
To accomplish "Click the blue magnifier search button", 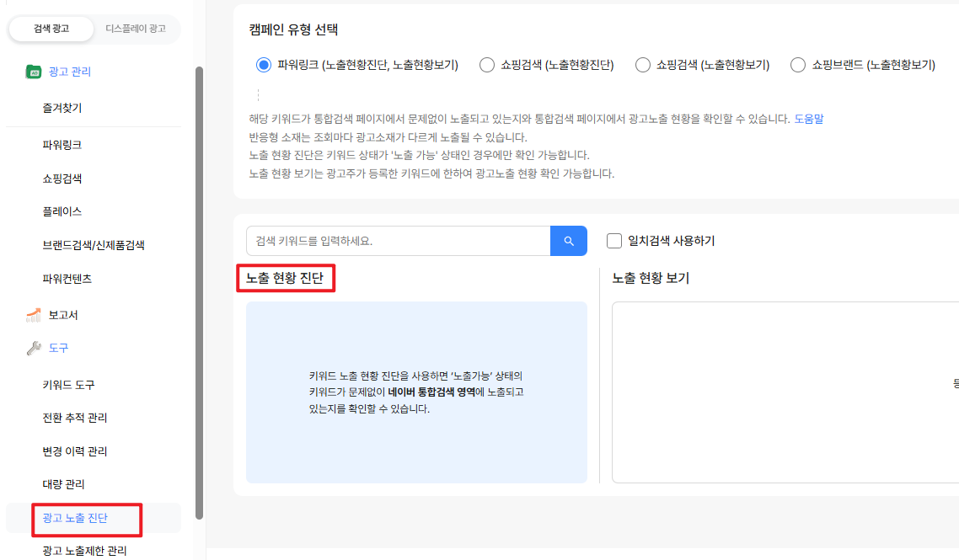I will (568, 241).
